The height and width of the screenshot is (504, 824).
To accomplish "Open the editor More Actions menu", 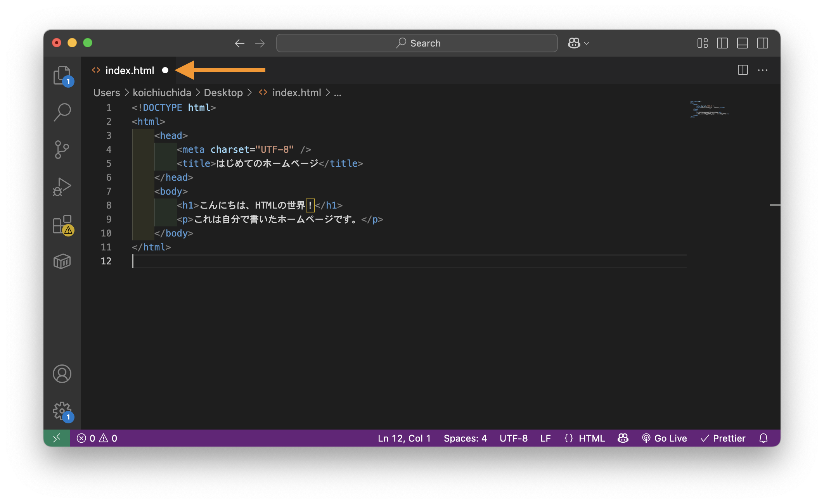I will [763, 70].
